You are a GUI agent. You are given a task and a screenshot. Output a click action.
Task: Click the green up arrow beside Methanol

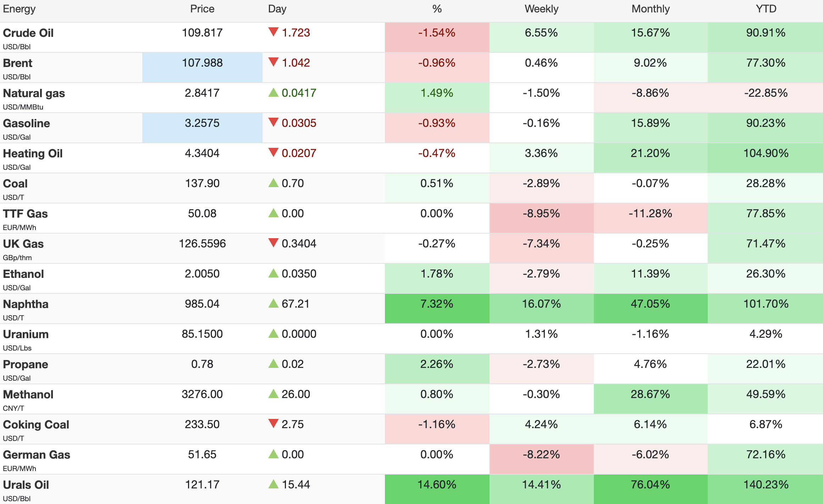click(x=273, y=394)
